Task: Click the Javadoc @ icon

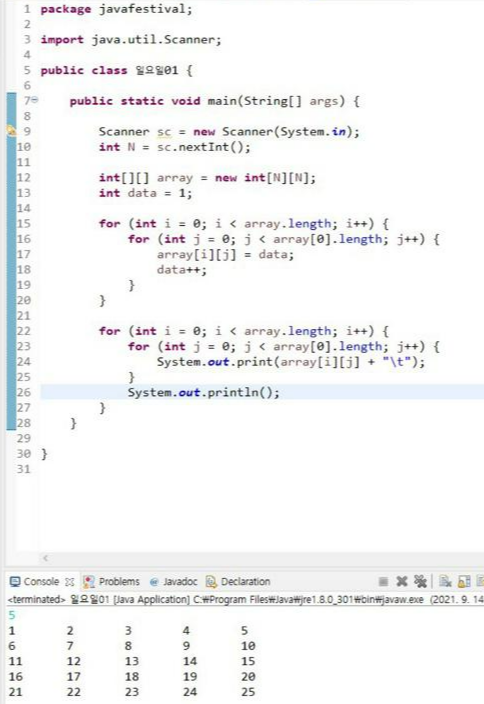Action: 154,582
